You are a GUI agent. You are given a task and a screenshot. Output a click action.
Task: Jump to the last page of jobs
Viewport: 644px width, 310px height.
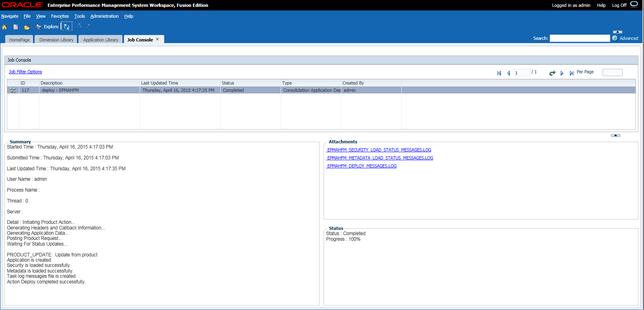pos(571,73)
